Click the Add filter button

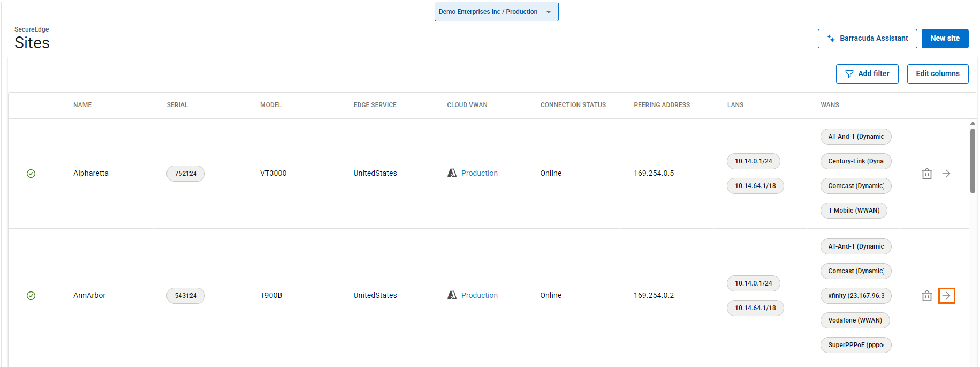tap(867, 74)
